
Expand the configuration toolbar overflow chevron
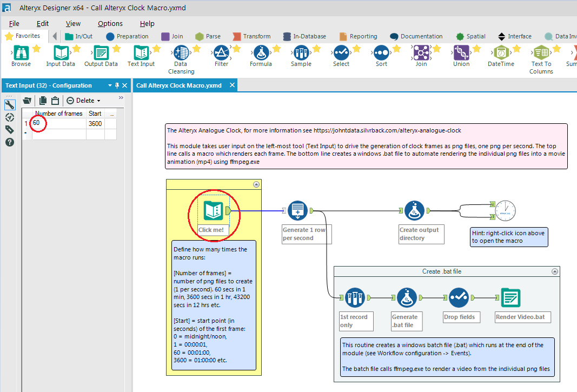coord(121,97)
